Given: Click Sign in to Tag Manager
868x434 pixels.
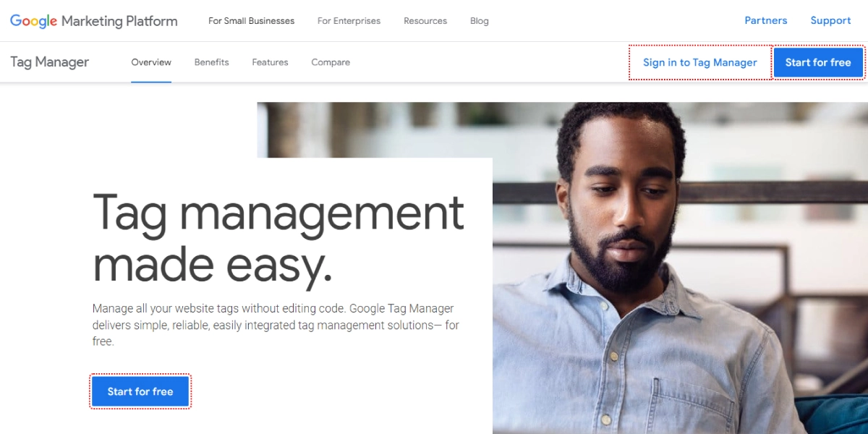Looking at the screenshot, I should coord(700,62).
